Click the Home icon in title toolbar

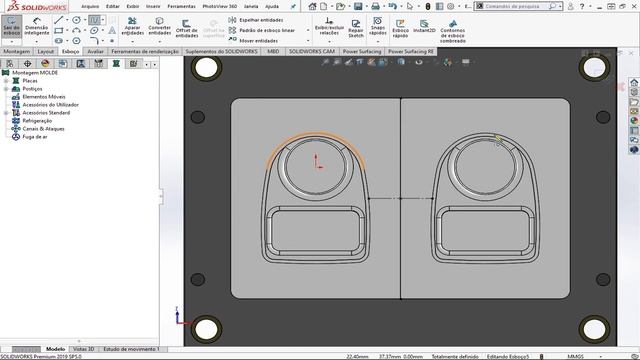(312, 6)
